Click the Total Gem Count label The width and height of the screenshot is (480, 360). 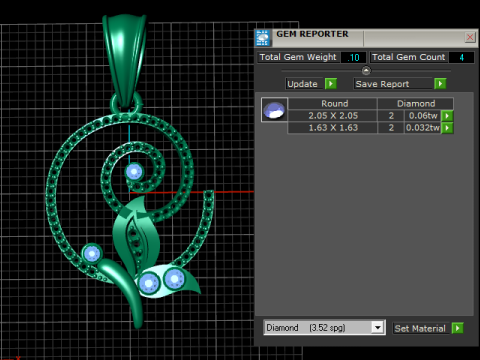pyautogui.click(x=409, y=57)
